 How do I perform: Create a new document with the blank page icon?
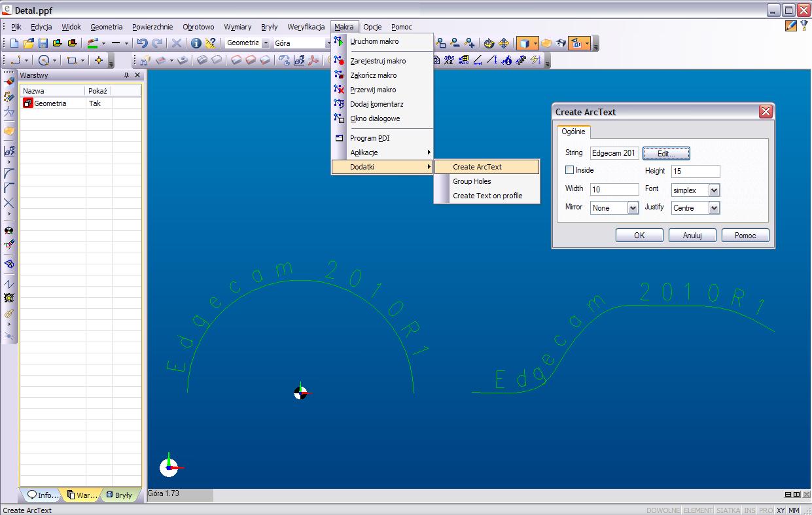pos(14,43)
